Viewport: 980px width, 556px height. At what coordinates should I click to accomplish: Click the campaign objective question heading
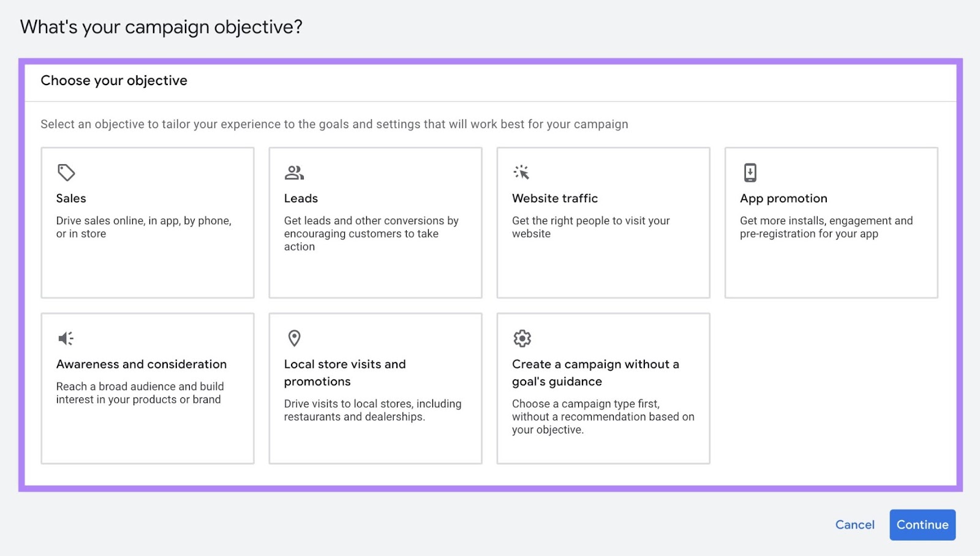(x=162, y=26)
